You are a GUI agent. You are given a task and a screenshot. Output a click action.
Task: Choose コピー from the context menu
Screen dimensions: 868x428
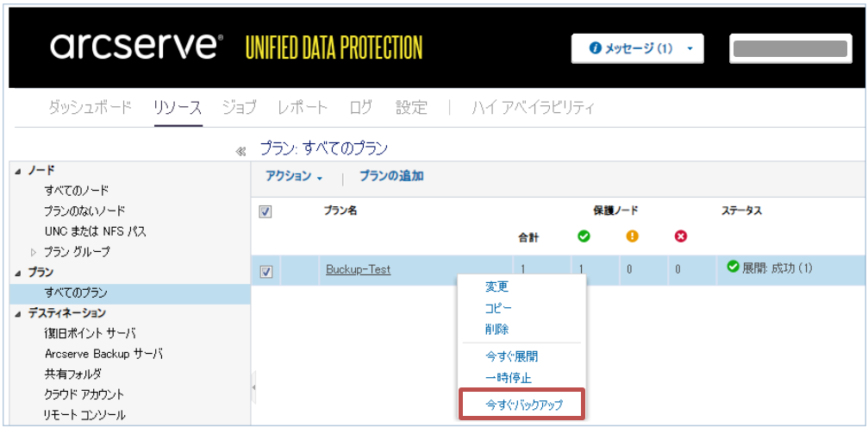pyautogui.click(x=499, y=308)
